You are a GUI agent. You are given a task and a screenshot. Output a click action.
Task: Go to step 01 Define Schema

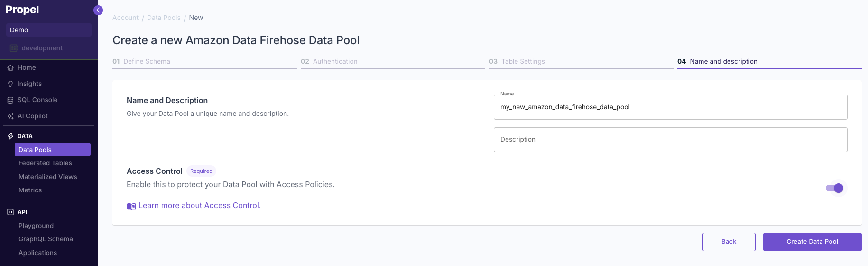point(204,62)
